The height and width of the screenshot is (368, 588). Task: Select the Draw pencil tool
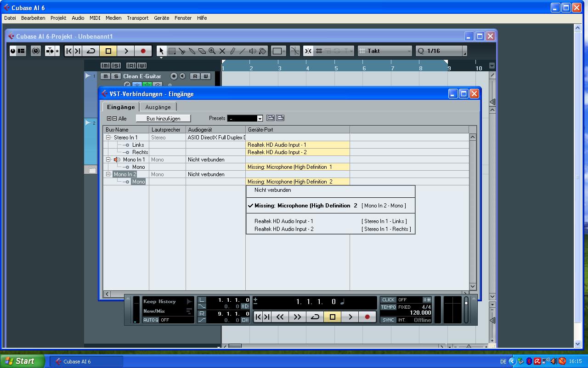(x=232, y=51)
